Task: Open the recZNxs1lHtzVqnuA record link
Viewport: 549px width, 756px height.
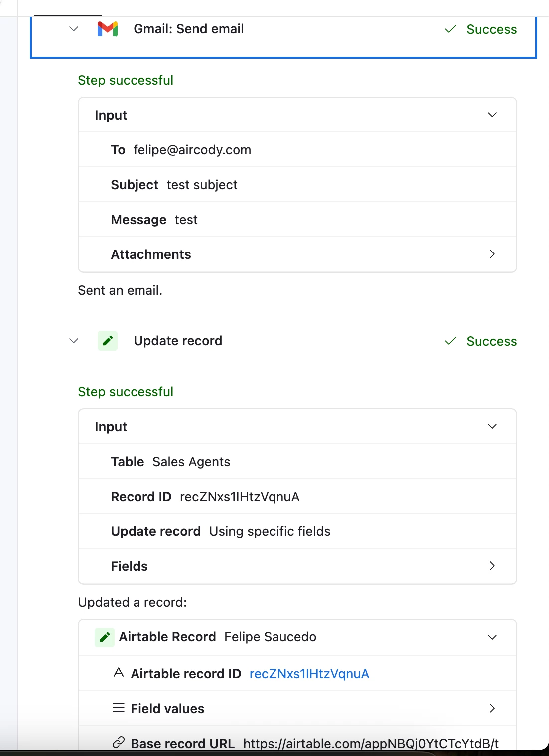Action: 309,674
